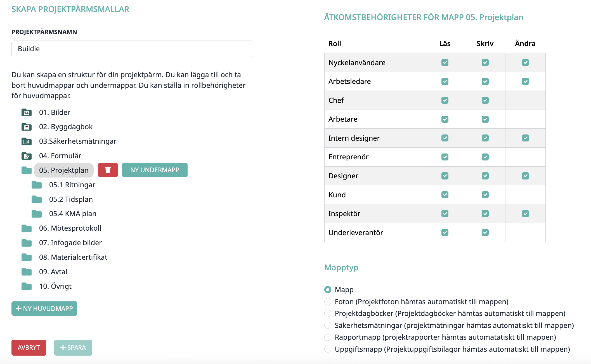Enable Ändra permission for Chef
The image size is (591, 364).
click(525, 100)
